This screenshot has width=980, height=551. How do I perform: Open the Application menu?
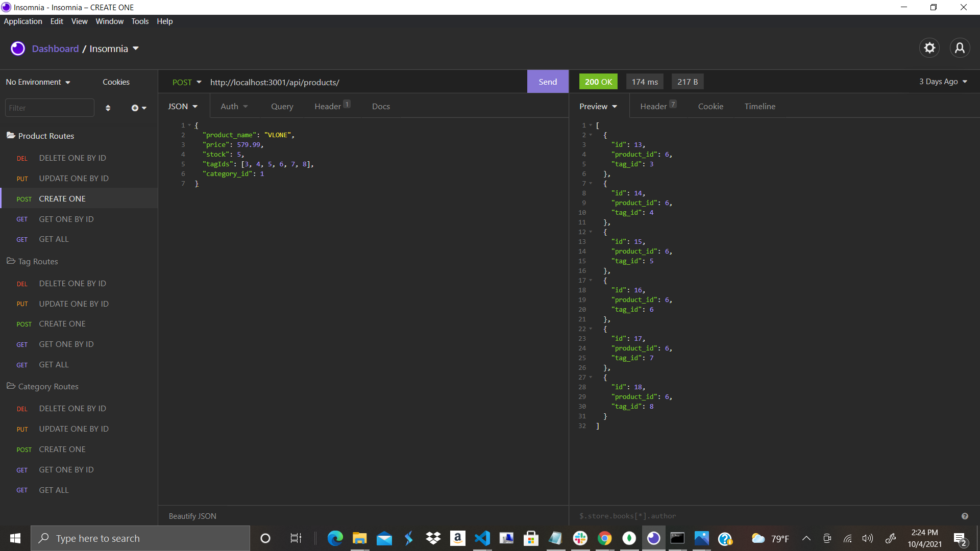pos(23,21)
